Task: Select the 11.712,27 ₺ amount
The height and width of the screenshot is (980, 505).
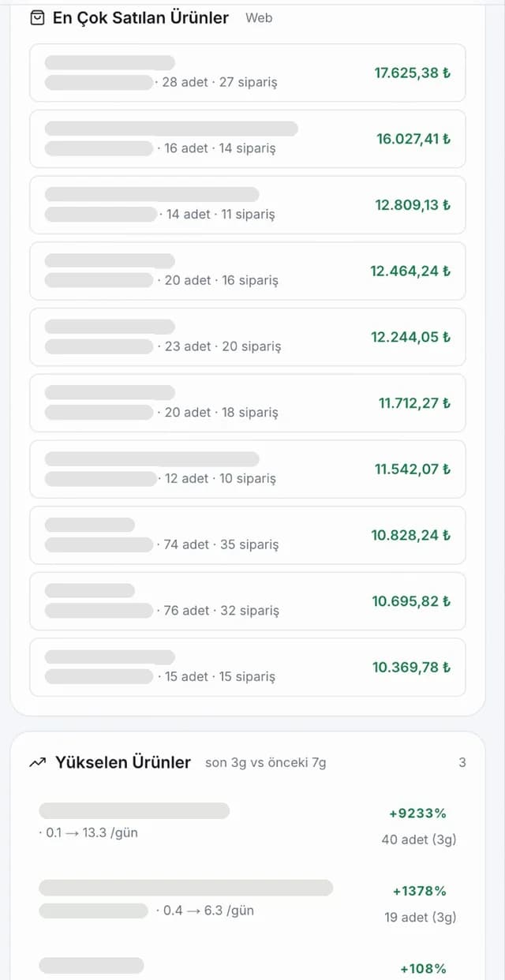Action: (x=414, y=403)
